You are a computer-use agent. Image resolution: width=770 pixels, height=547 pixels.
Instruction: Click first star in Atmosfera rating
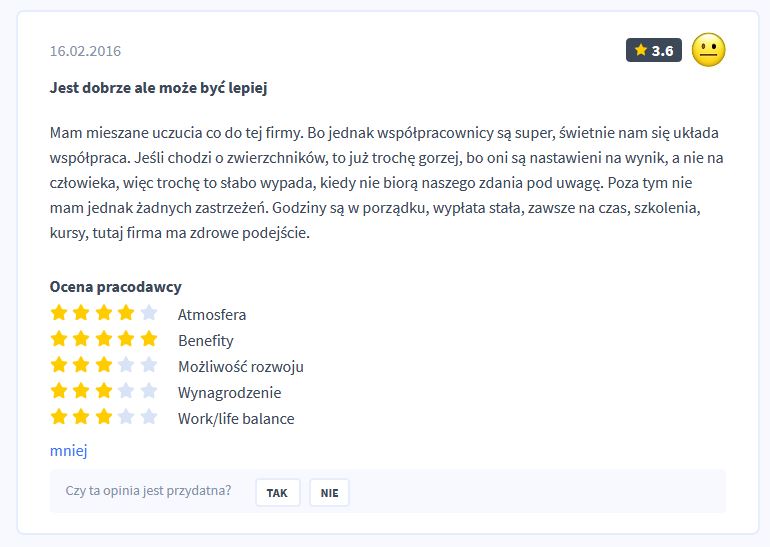59,313
